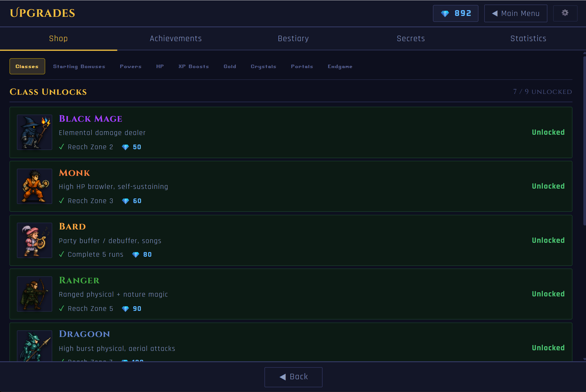This screenshot has height=392, width=586.
Task: Return to Main Menu
Action: pos(516,13)
